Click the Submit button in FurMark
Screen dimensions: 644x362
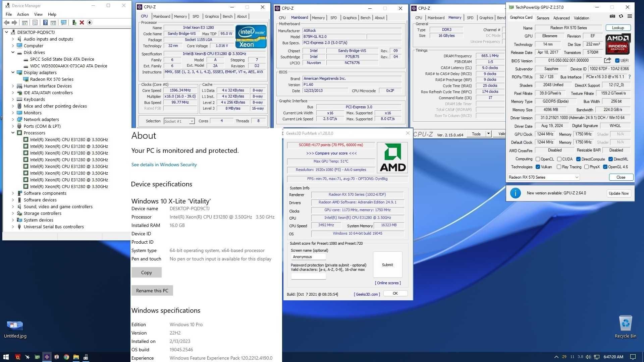coord(387,265)
